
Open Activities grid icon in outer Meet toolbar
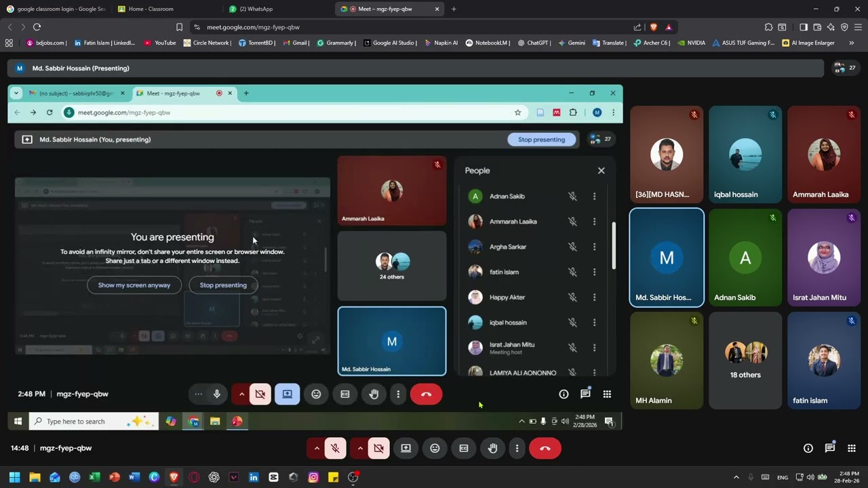coord(852,448)
